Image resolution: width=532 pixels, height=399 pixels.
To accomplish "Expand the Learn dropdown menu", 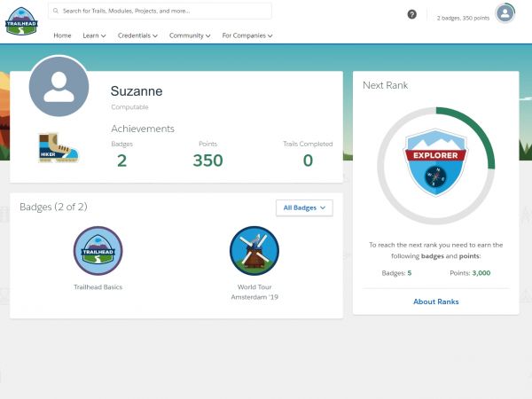I will [93, 35].
